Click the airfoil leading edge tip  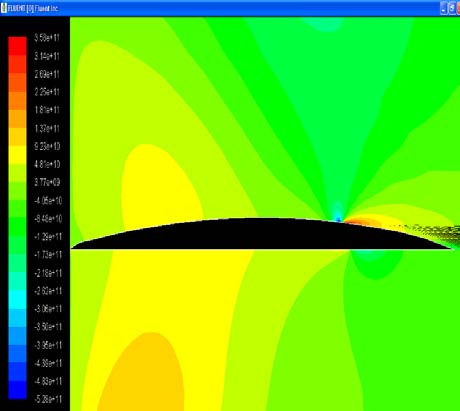point(72,248)
